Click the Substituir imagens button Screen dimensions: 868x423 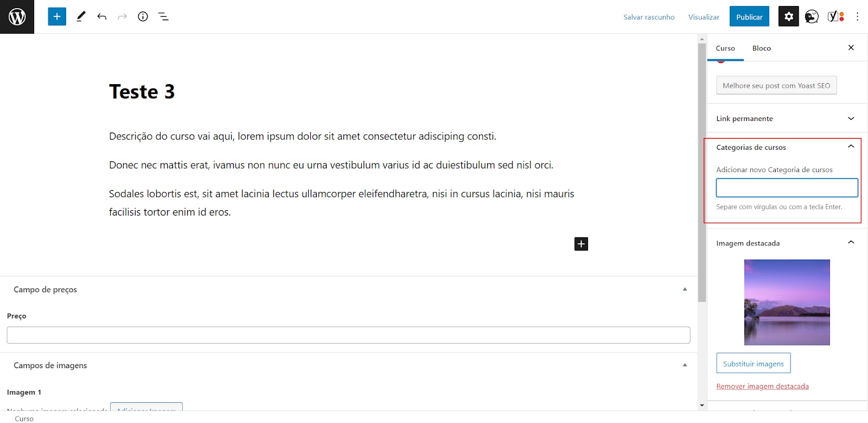753,363
